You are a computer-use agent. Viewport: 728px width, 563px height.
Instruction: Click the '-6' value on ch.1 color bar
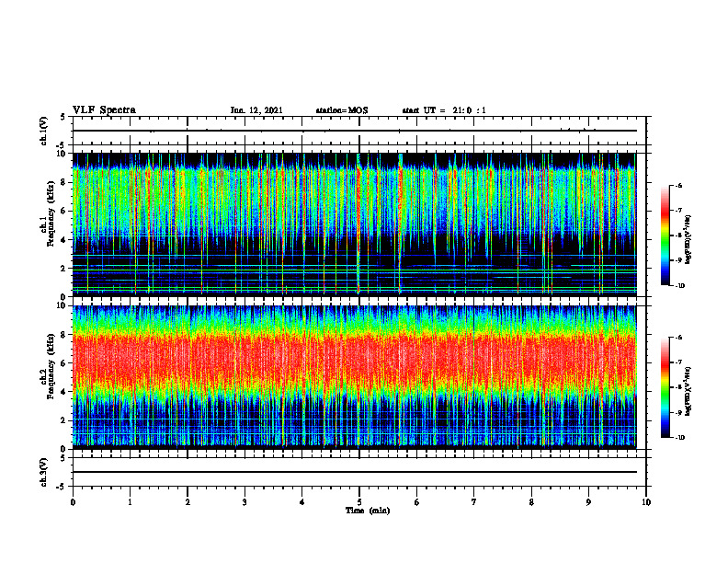[x=678, y=186]
